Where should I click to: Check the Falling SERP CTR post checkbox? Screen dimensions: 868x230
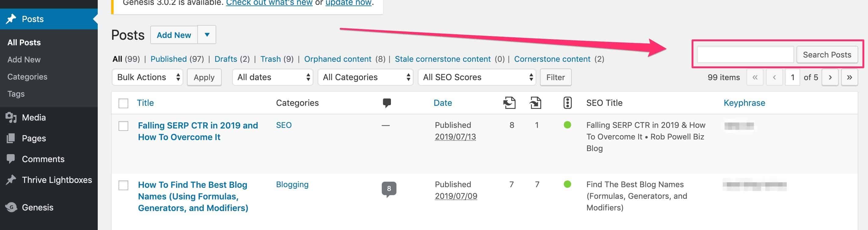[123, 126]
